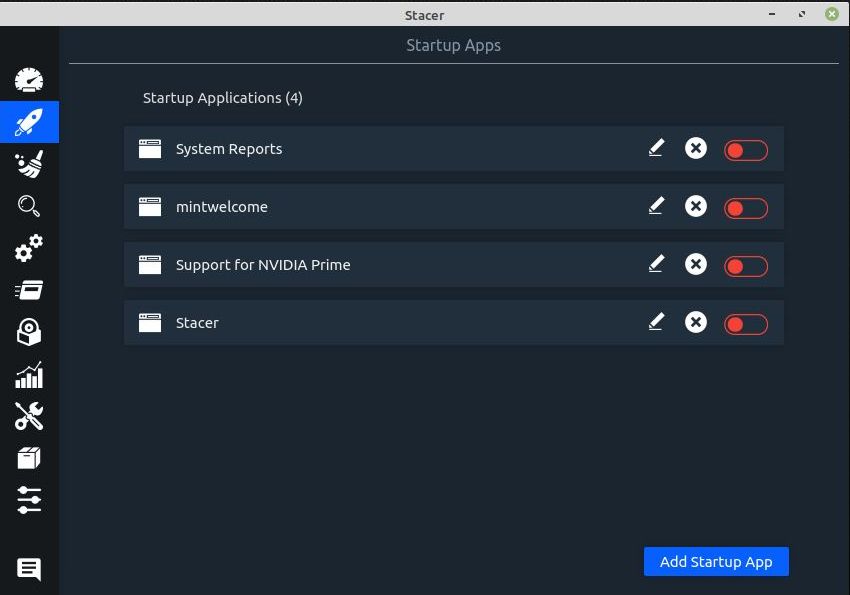The height and width of the screenshot is (595, 850).
Task: Delete the mintwelcome startup entry
Action: [696, 206]
